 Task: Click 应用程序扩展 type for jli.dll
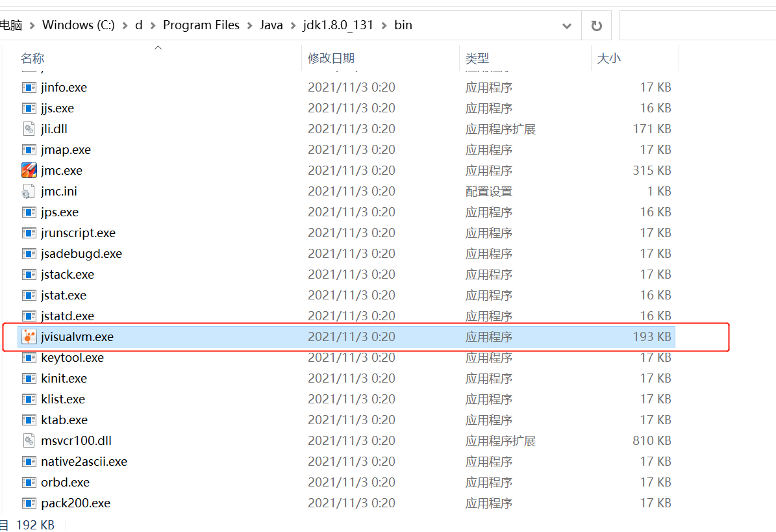(501, 129)
